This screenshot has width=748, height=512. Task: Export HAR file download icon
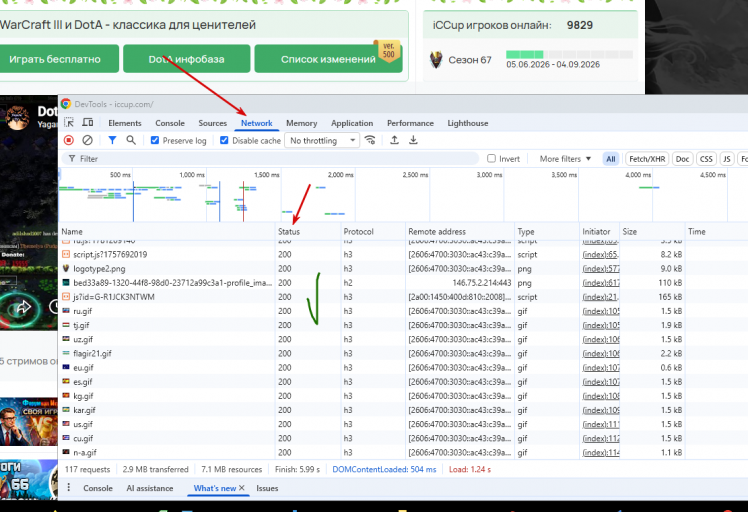pos(413,140)
